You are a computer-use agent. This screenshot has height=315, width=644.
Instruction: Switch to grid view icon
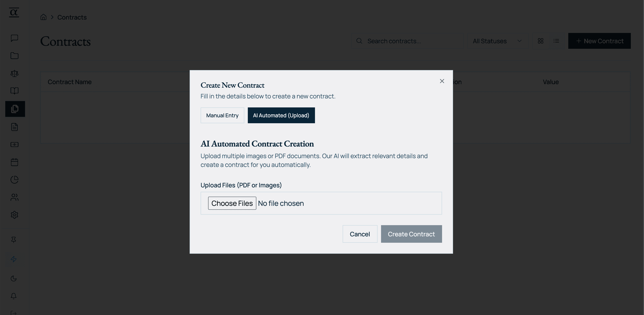point(540,41)
